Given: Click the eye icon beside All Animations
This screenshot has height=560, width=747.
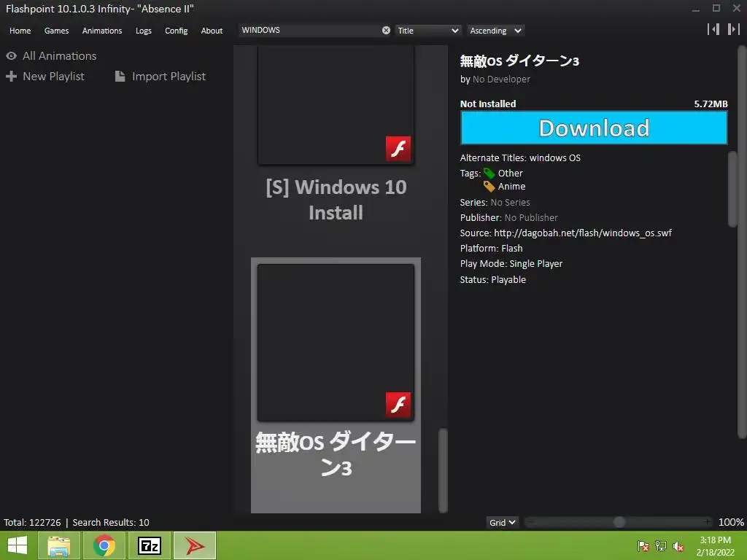Looking at the screenshot, I should (11, 55).
